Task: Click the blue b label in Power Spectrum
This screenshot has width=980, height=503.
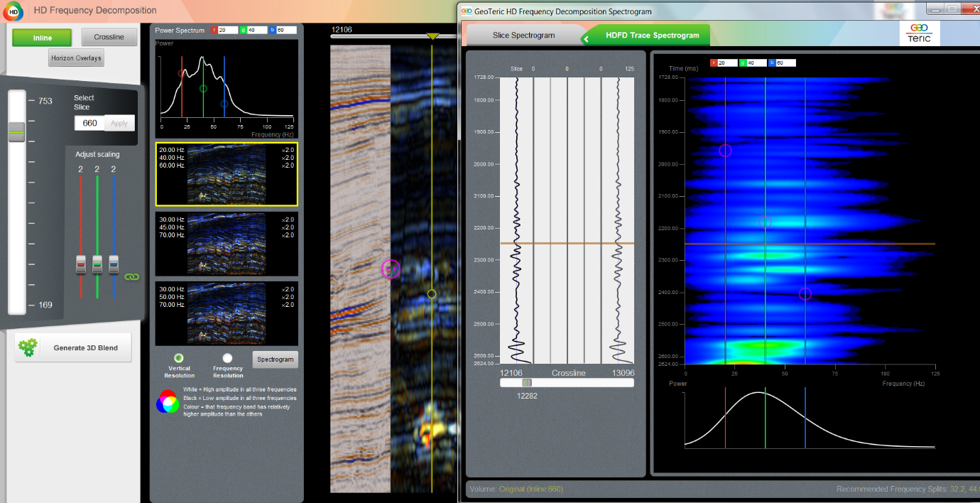Action: [272, 30]
